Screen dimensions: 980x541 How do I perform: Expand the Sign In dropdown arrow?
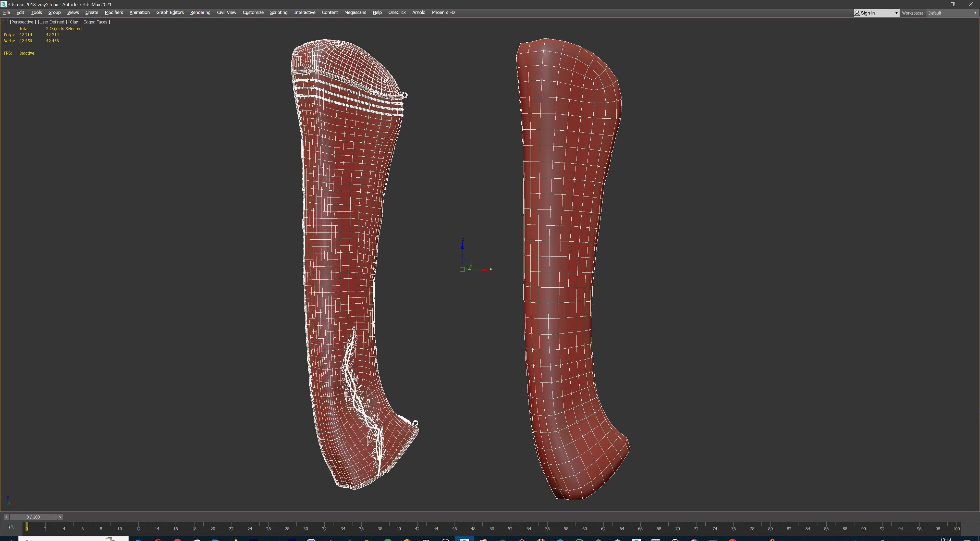pos(896,13)
